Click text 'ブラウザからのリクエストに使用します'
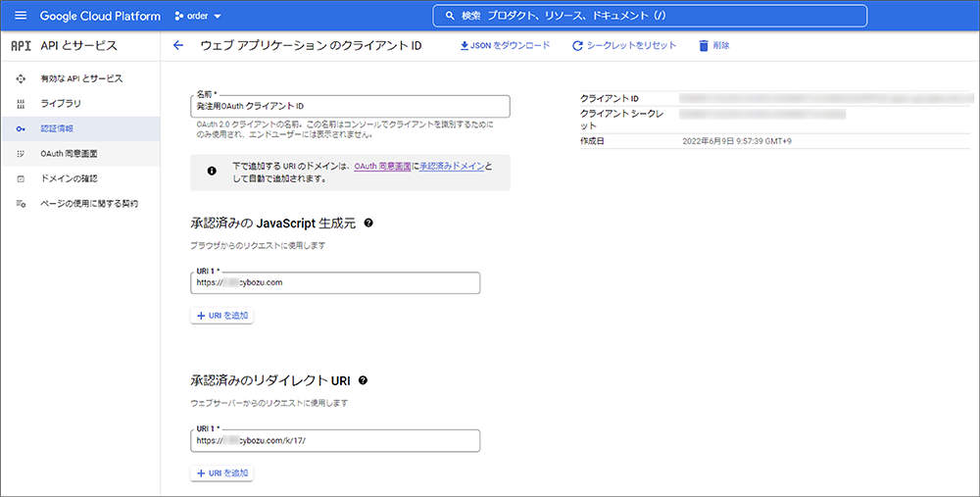This screenshot has height=497, width=980. coord(258,246)
